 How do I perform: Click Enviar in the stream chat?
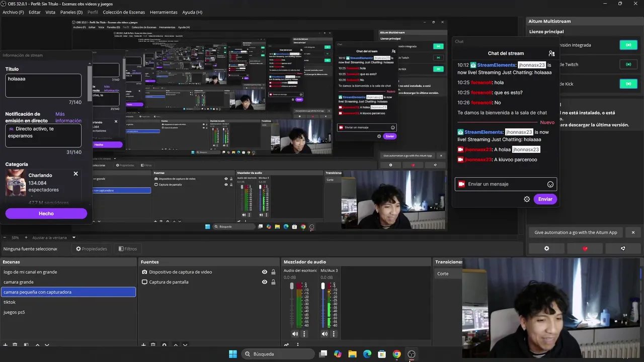tap(545, 199)
